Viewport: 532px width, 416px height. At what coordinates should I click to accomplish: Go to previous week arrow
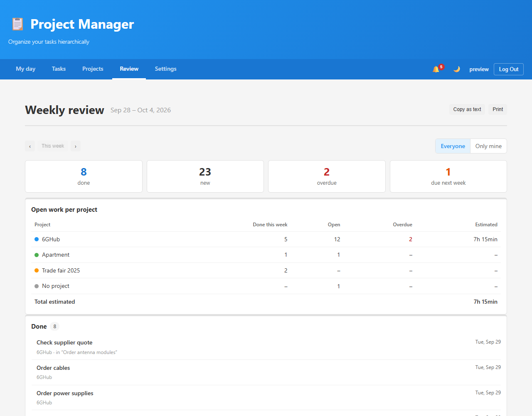pyautogui.click(x=30, y=146)
